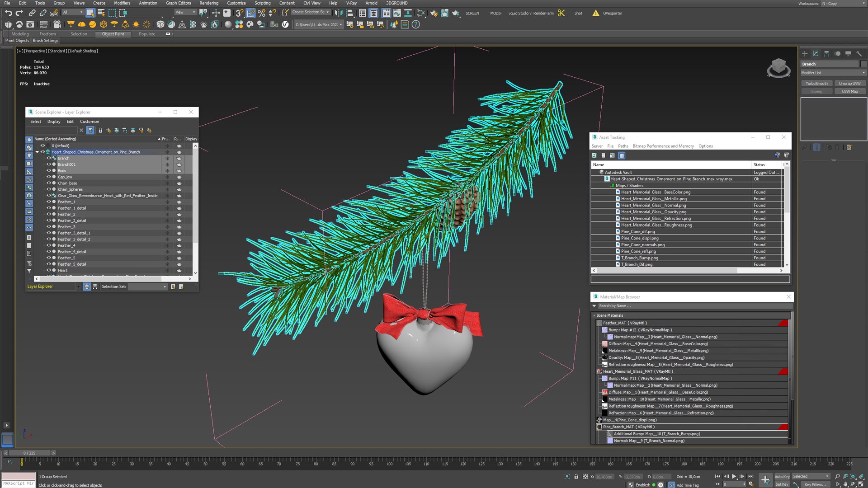Activate the Select Object tool

(x=90, y=13)
